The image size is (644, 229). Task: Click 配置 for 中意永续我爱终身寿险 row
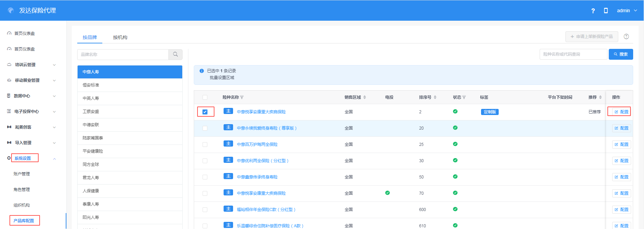621,128
